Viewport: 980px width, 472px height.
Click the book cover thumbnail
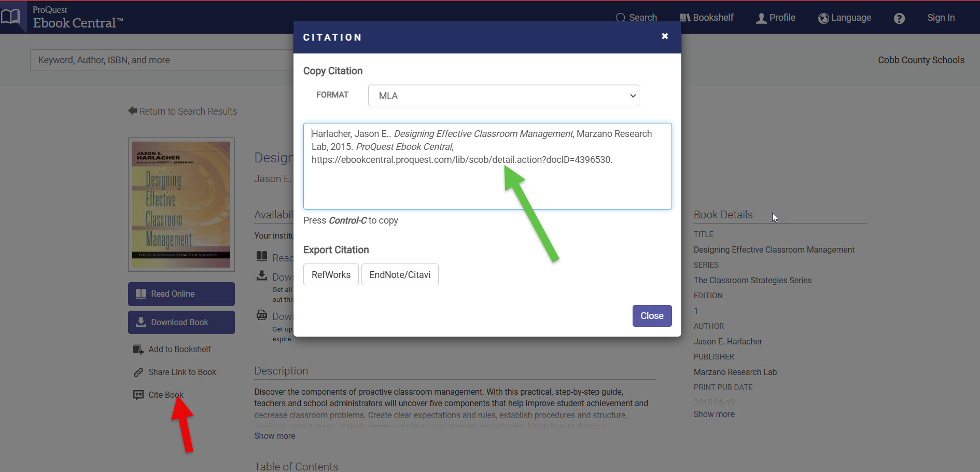(x=181, y=205)
